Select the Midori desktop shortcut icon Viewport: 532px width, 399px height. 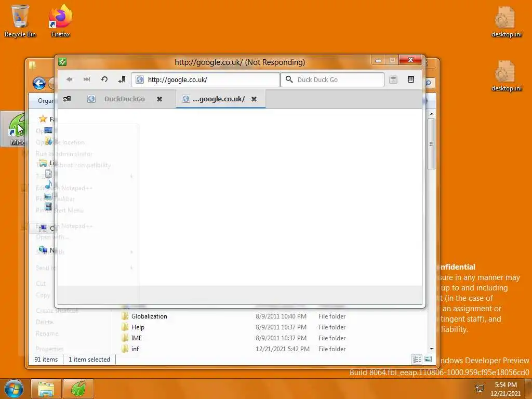(x=14, y=129)
